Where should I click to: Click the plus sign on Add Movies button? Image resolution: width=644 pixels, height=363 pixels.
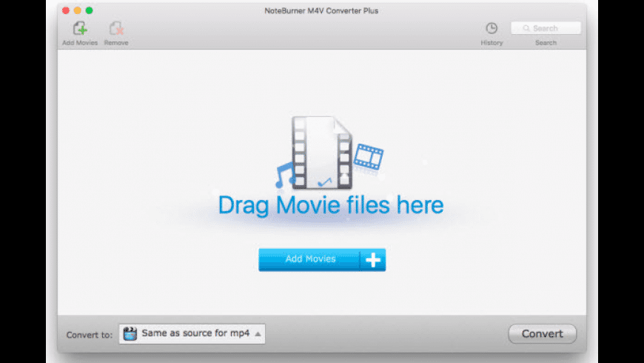tap(373, 260)
